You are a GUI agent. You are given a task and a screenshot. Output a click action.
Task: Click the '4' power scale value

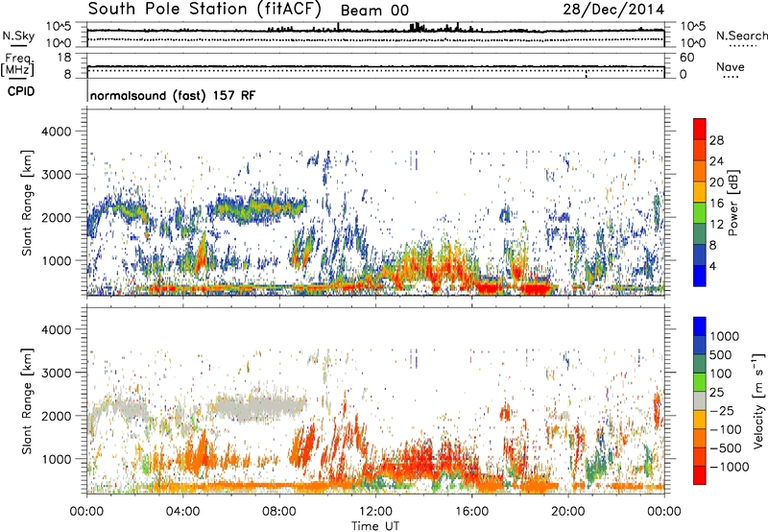712,266
